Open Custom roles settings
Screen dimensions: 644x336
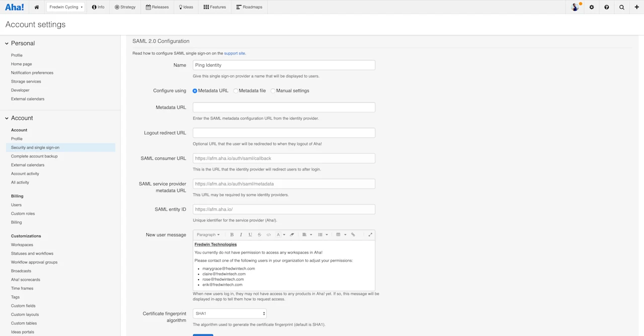point(23,214)
